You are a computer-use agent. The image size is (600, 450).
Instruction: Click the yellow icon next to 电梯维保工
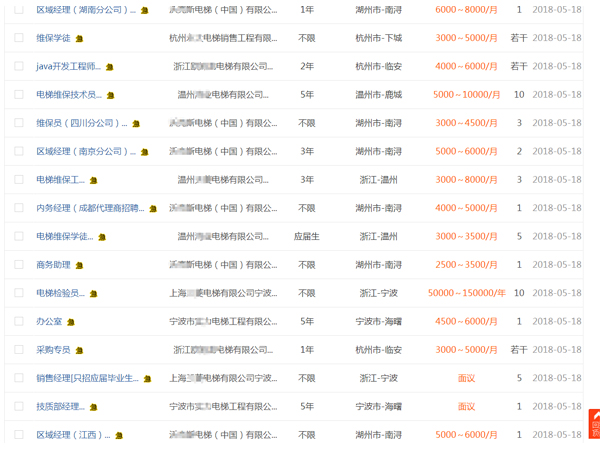(94, 181)
